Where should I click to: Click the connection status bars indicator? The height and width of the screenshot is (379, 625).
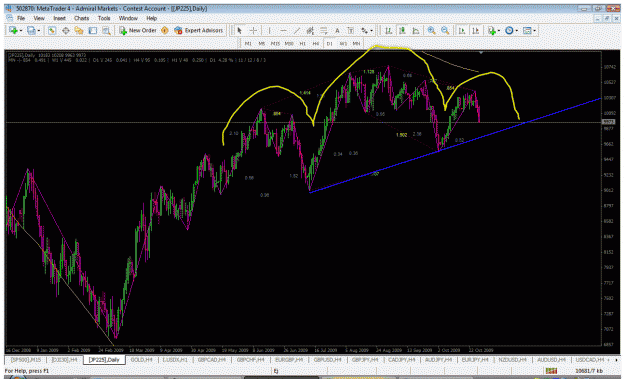coord(551,371)
